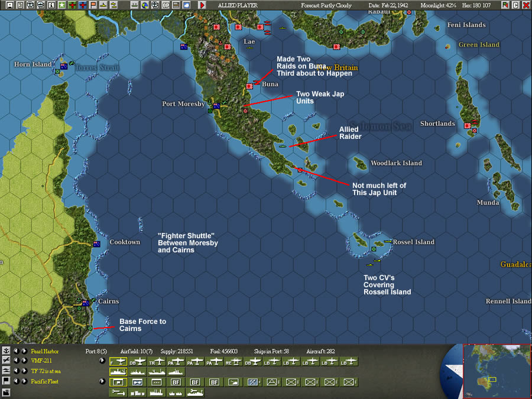Click the 'Supply: 218551' value
The image size is (532, 399).
[177, 351]
